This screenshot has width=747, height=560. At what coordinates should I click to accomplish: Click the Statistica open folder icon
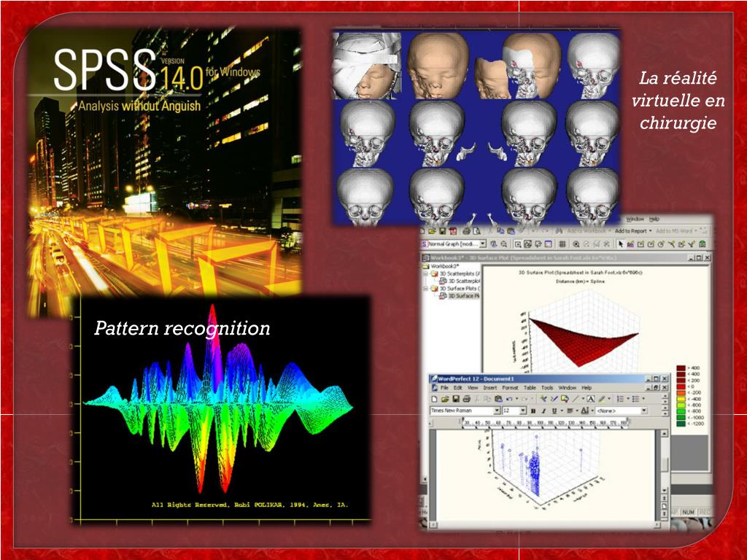(x=432, y=231)
